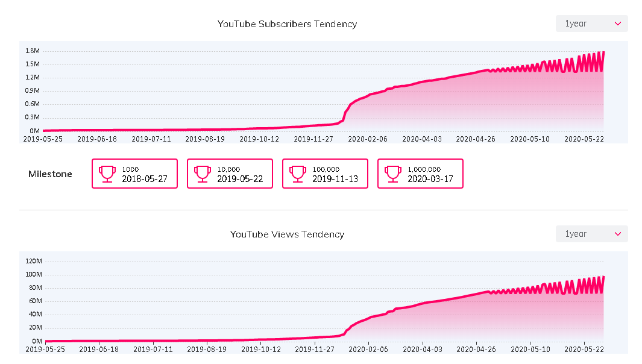Click the trophy icon for 100,000 milestone
This screenshot has width=642, height=364.
[298, 174]
